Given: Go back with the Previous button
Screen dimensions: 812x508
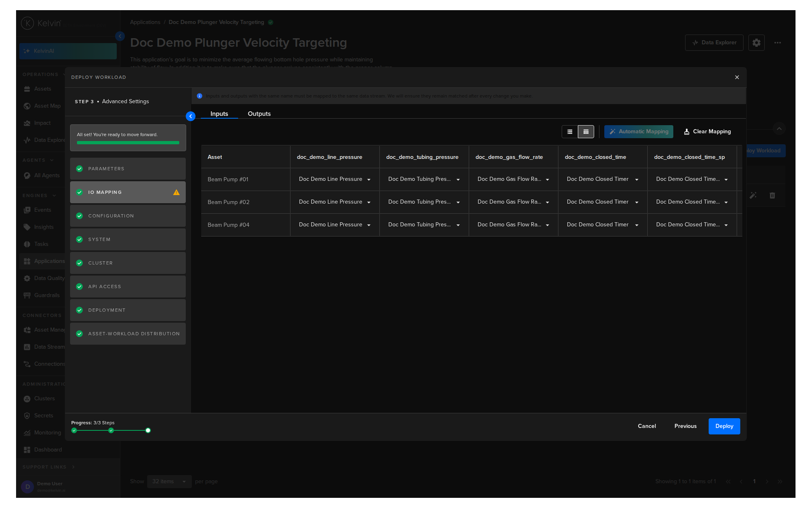Looking at the screenshot, I should [x=685, y=426].
